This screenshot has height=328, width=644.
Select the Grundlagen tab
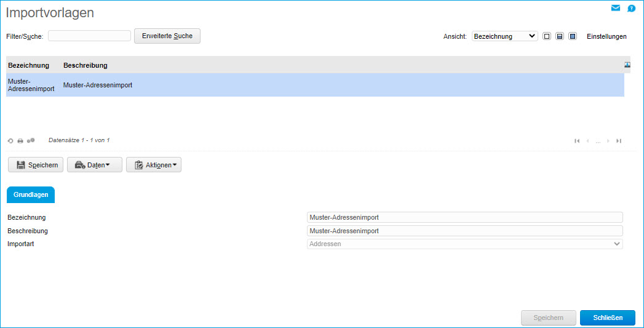click(31, 194)
